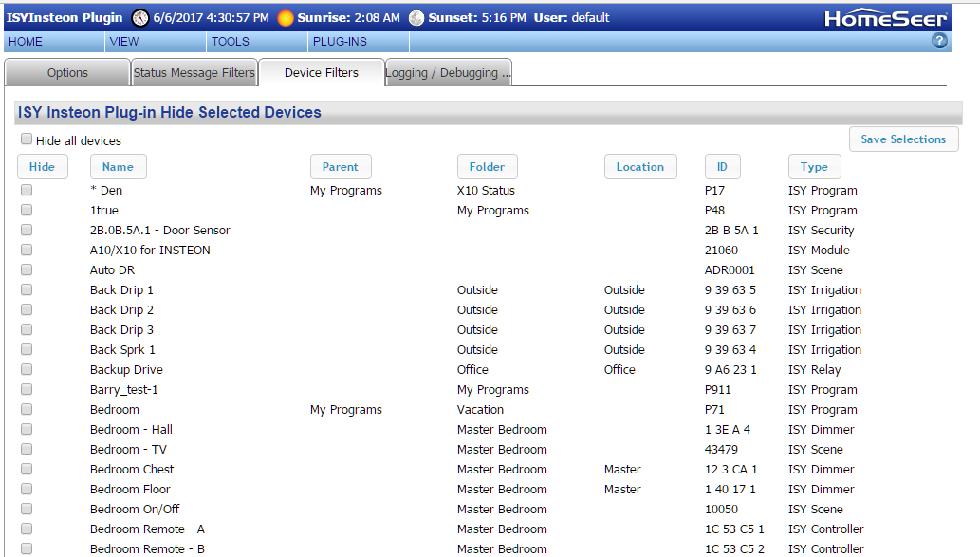Click the 2B B 5A 1 ID cell
The height and width of the screenshot is (557, 980).
pos(731,230)
